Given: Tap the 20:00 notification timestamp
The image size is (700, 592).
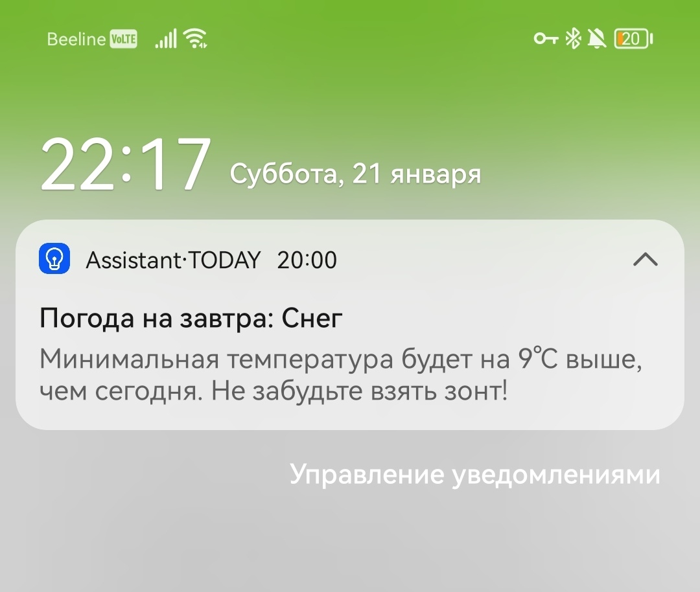Looking at the screenshot, I should pyautogui.click(x=307, y=260).
